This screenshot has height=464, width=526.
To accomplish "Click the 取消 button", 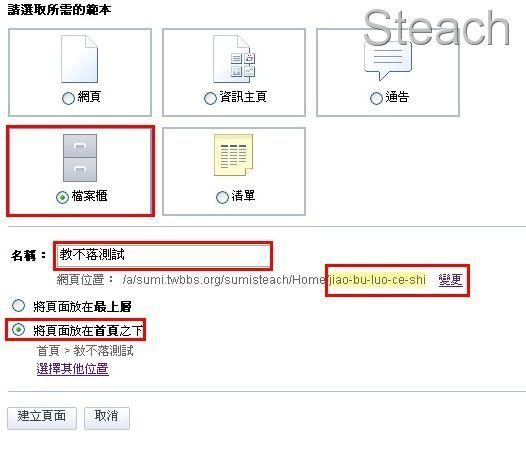I will 107,418.
